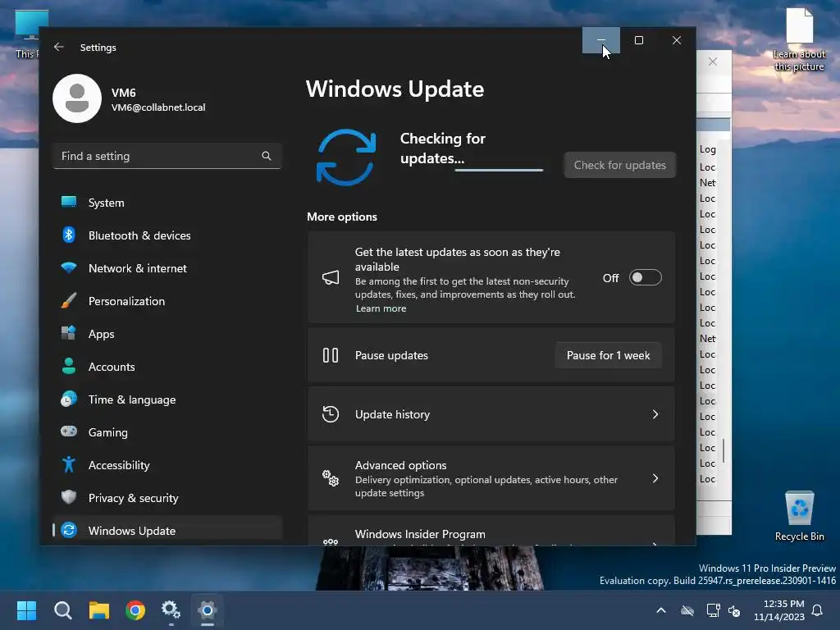The image size is (840, 630).
Task: Open Windows Insider Program entry
Action: tap(491, 532)
